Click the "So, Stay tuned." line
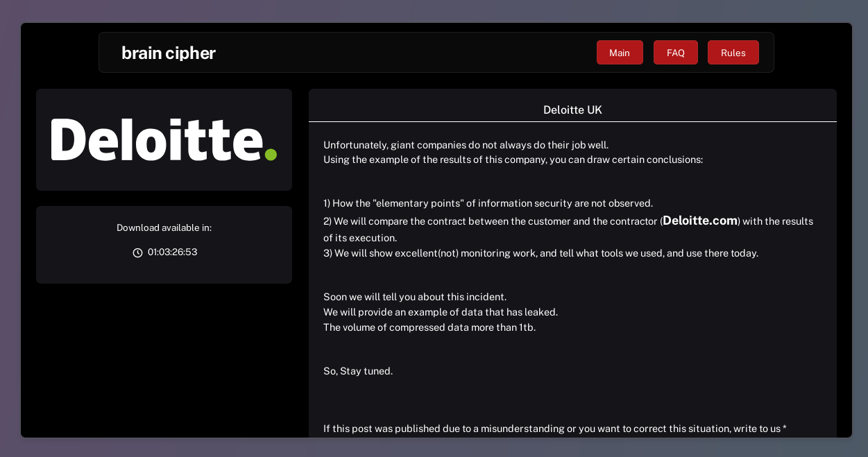The image size is (868, 457). tap(358, 371)
